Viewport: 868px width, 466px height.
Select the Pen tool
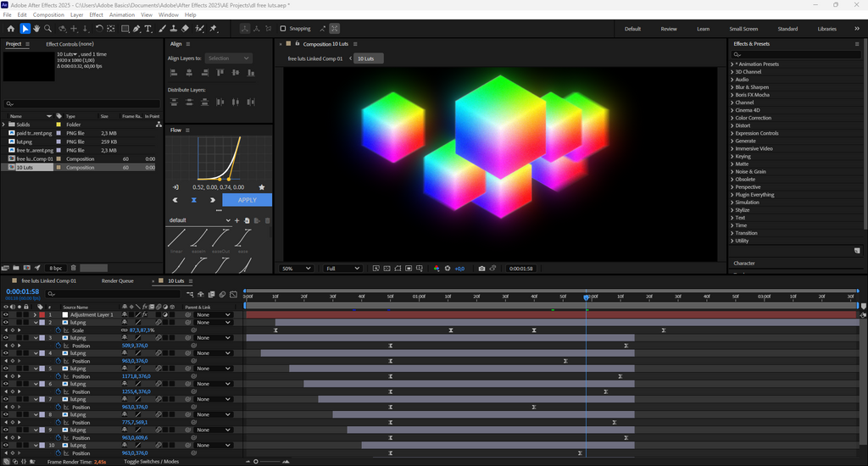point(137,29)
